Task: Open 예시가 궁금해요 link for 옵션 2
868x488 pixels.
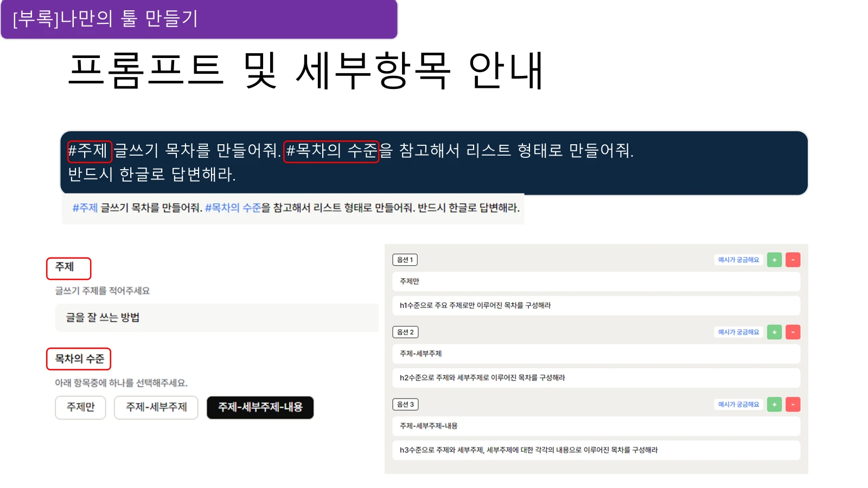Action: point(738,332)
